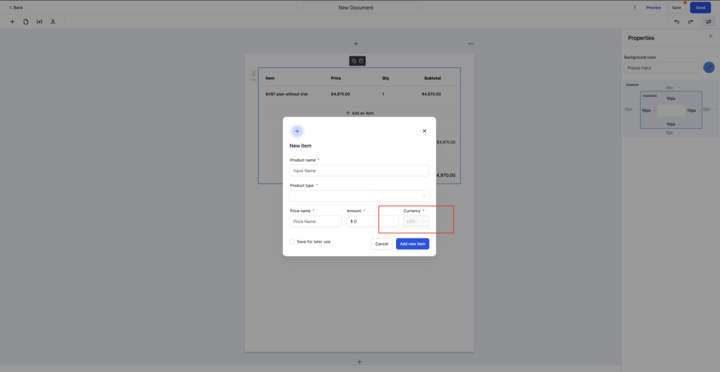Delete the product table block
Image resolution: width=720 pixels, height=372 pixels.
[361, 61]
